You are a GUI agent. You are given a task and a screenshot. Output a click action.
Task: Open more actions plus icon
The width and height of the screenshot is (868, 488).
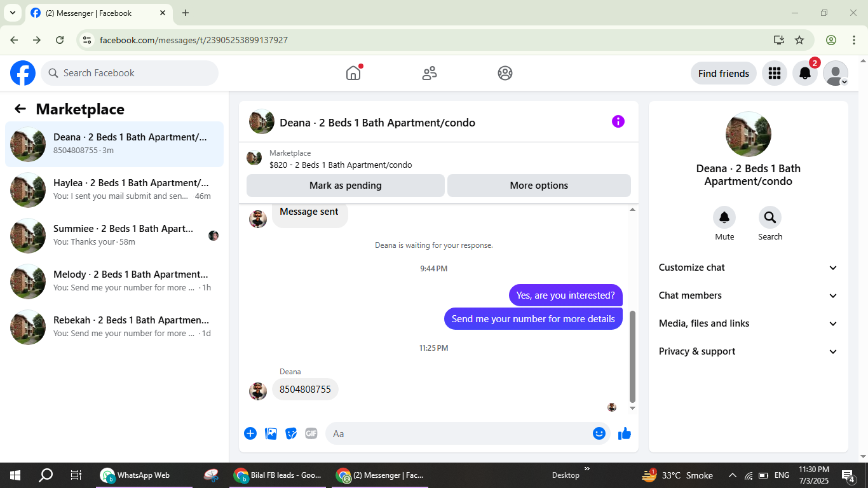tap(250, 433)
